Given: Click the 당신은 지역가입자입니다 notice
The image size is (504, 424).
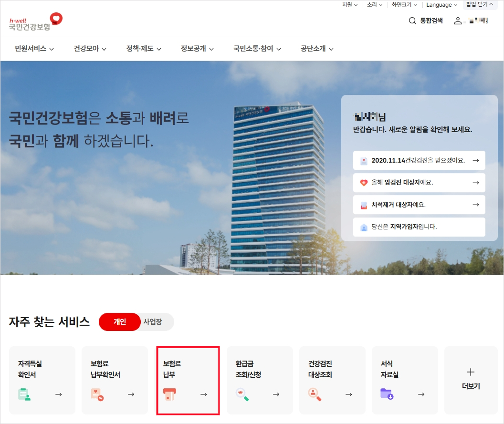Looking at the screenshot, I should point(419,227).
